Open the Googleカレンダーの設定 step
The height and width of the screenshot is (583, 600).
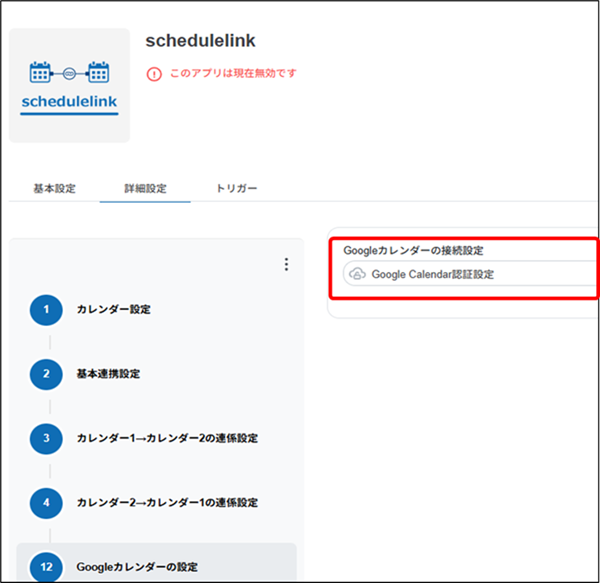(137, 566)
